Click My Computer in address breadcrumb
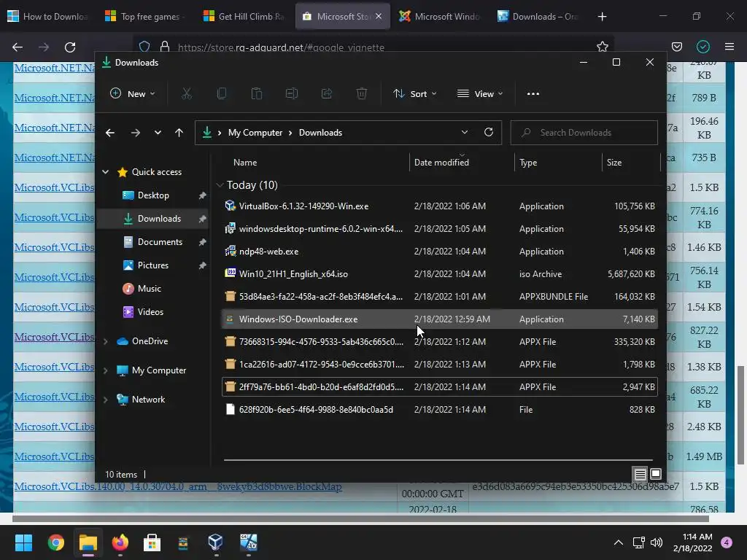Viewport: 747px width, 560px height. coord(255,133)
